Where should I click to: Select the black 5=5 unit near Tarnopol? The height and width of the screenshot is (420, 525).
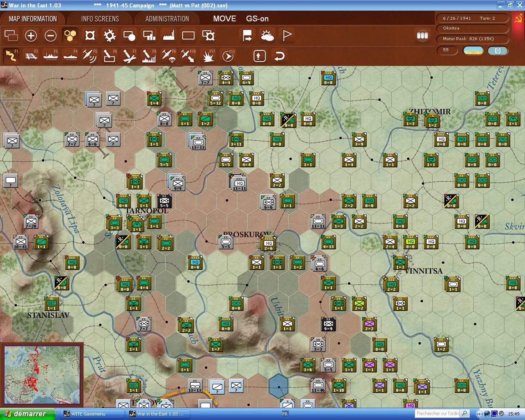coord(164,201)
